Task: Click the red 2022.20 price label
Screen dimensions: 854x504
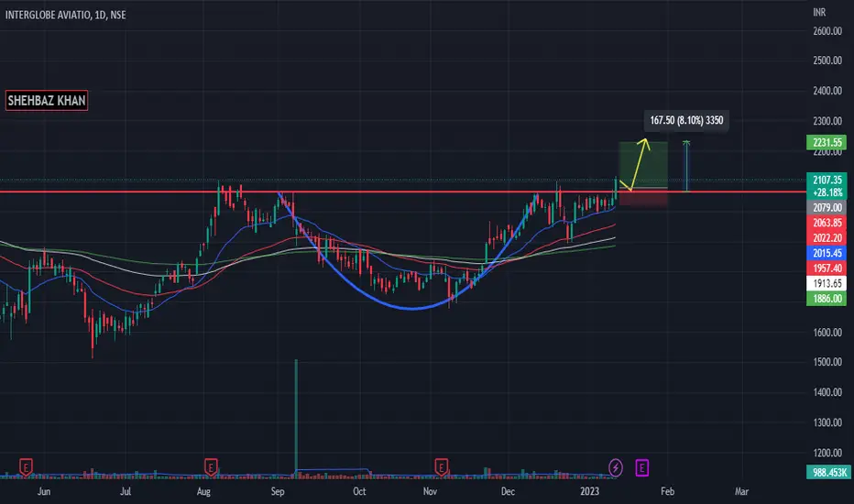Action: coord(827,237)
